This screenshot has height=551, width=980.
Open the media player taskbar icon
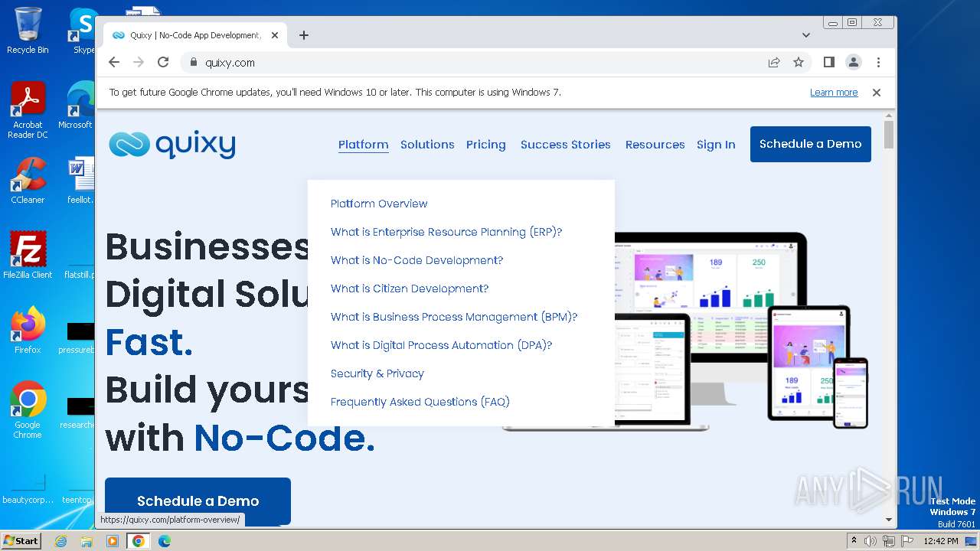tap(113, 541)
